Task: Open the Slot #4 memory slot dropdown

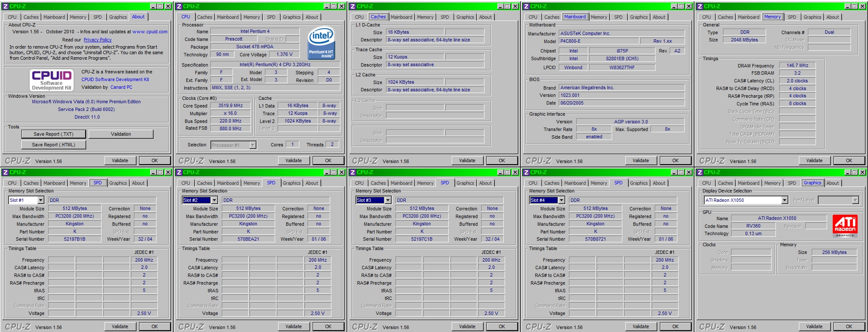Action: (x=562, y=200)
